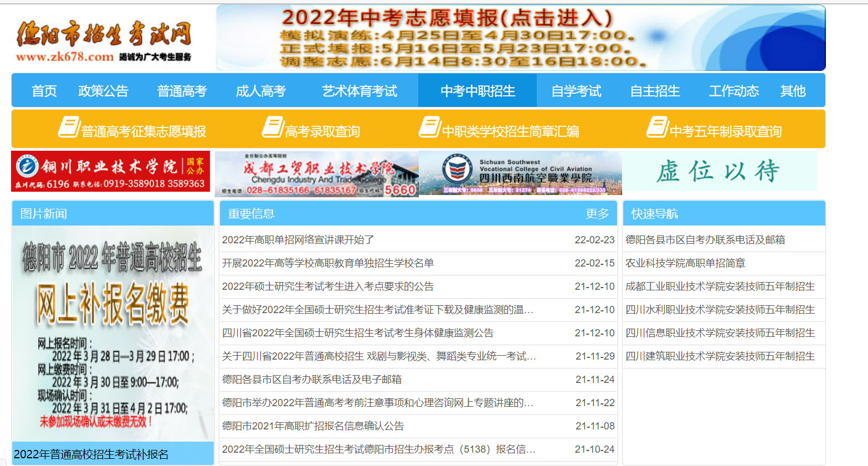868x466 pixels.
Task: Open quick link 农业科技学院高职单招简章
Action: [x=685, y=263]
